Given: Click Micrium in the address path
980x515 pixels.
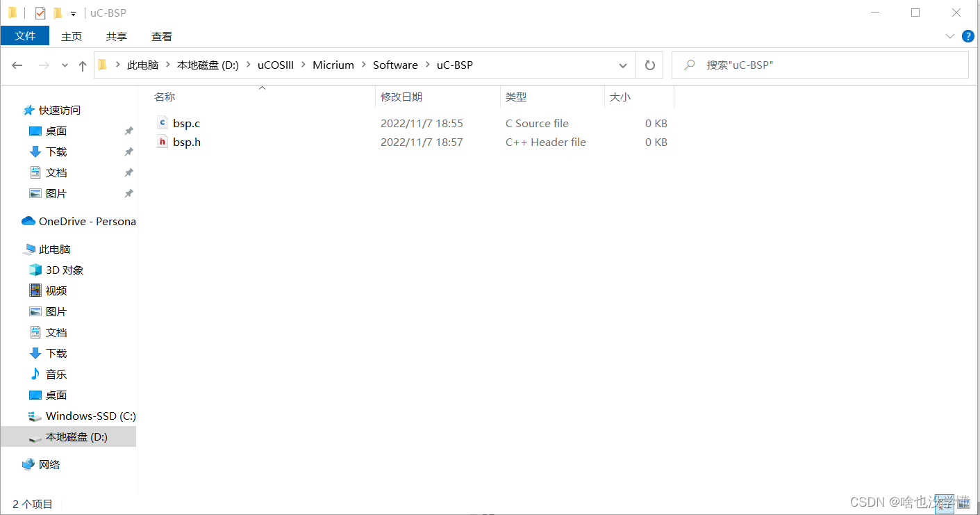Looking at the screenshot, I should click(333, 65).
